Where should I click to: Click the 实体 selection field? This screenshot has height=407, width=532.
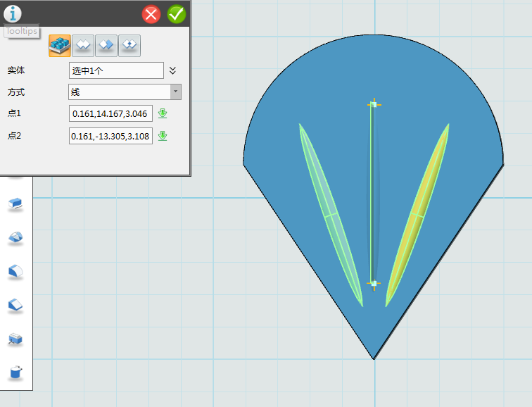(116, 70)
